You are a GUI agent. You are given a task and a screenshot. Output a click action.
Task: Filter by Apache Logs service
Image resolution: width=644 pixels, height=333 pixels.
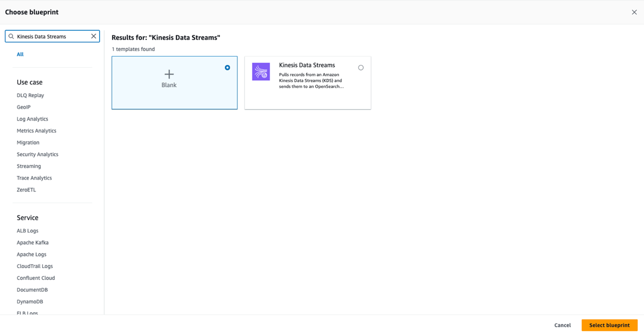pyautogui.click(x=32, y=254)
